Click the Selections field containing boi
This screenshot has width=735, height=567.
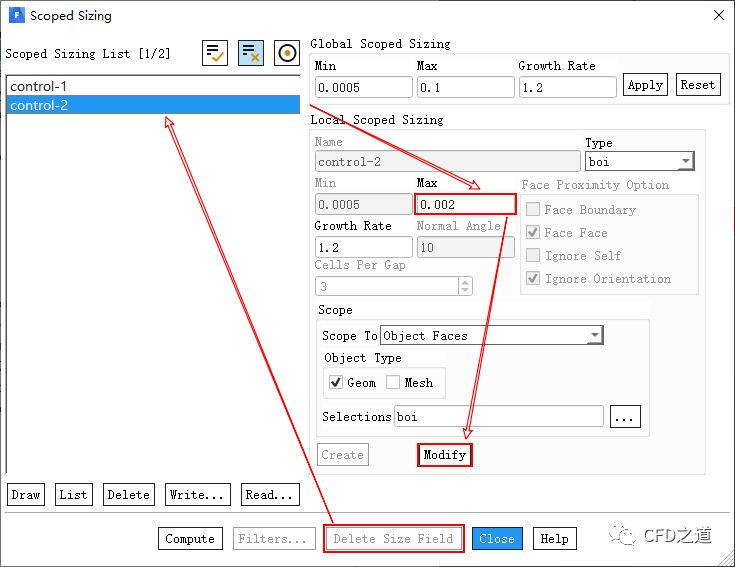click(499, 416)
